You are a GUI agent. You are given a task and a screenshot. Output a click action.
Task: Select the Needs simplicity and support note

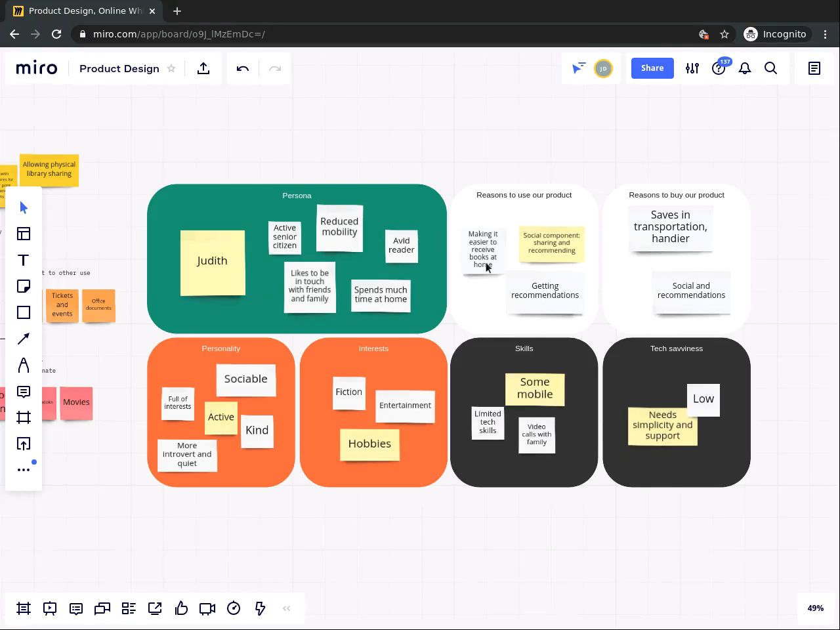[663, 426]
